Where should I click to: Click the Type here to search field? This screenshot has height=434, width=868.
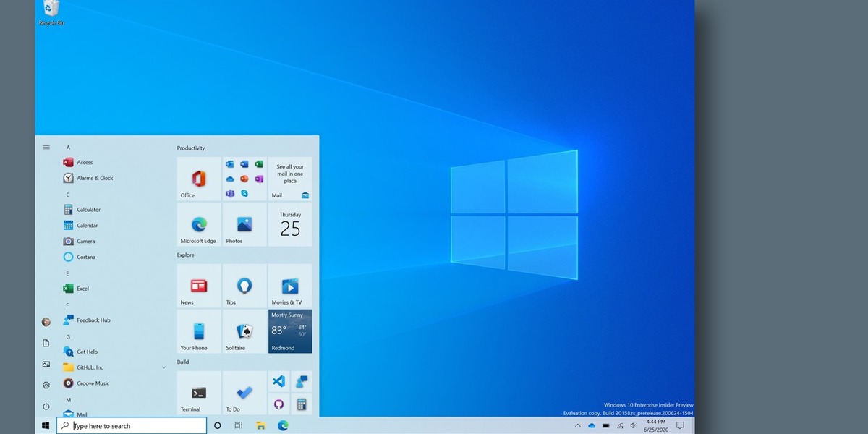[x=130, y=425]
